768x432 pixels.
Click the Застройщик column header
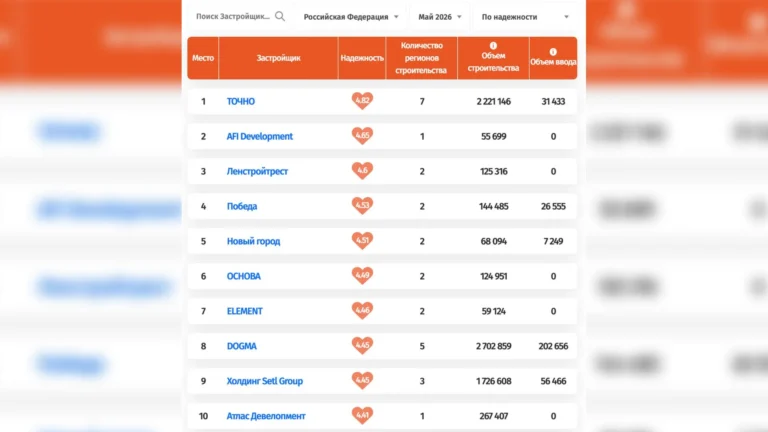point(278,58)
